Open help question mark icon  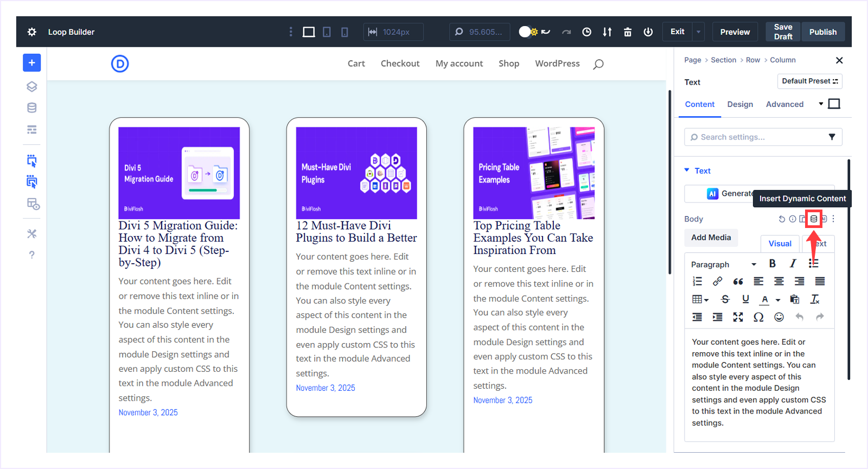[32, 255]
